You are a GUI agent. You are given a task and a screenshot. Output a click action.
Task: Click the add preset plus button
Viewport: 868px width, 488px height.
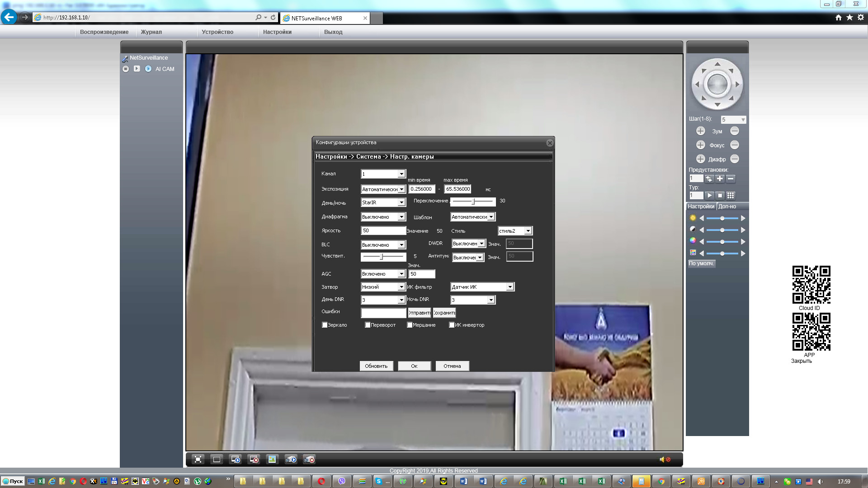coord(720,179)
